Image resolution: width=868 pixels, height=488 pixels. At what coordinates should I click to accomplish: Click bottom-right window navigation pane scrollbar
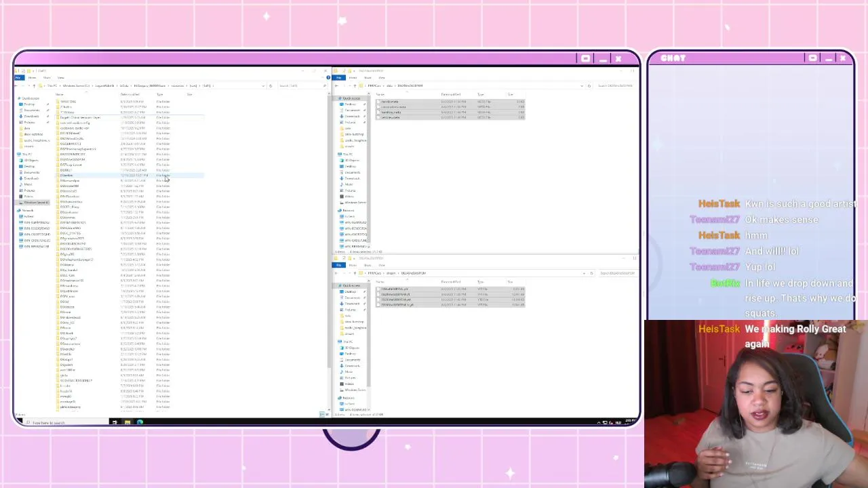(369, 334)
